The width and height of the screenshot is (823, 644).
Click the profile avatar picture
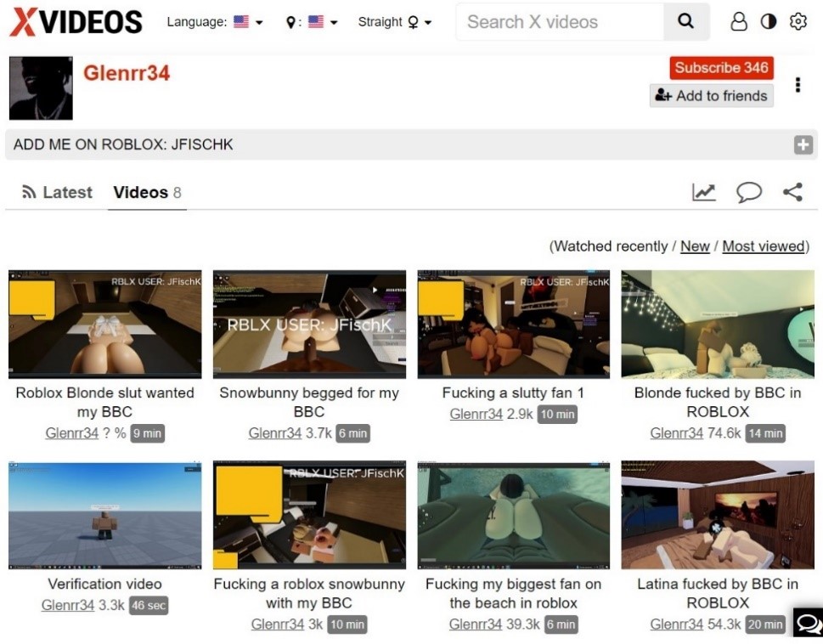[41, 88]
